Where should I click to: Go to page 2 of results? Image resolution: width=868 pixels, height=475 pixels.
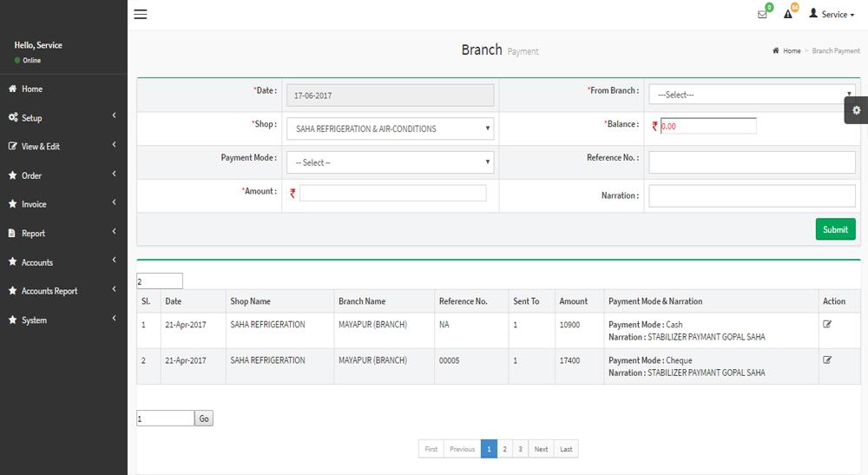(504, 449)
